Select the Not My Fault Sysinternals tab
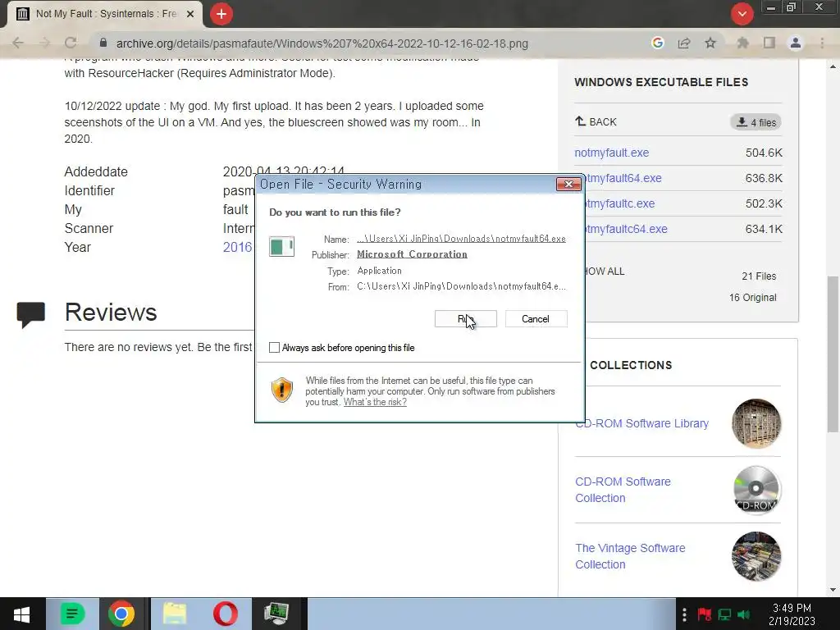 (x=106, y=14)
